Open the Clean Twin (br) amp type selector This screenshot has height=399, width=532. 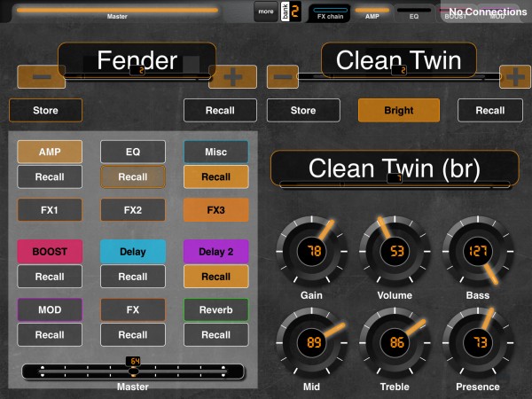coord(395,168)
